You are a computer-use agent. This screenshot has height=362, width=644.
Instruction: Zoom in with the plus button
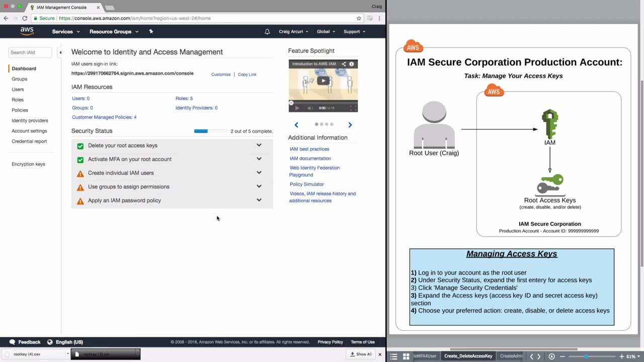point(622,356)
